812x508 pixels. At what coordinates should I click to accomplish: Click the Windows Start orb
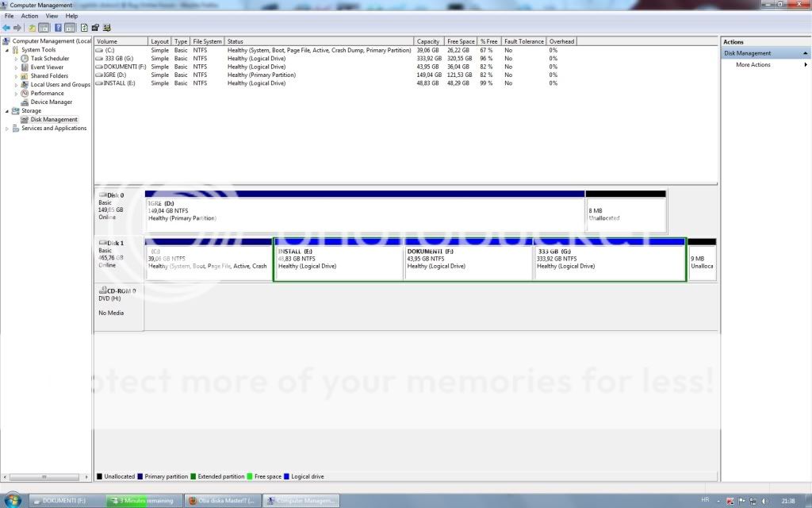(13, 501)
